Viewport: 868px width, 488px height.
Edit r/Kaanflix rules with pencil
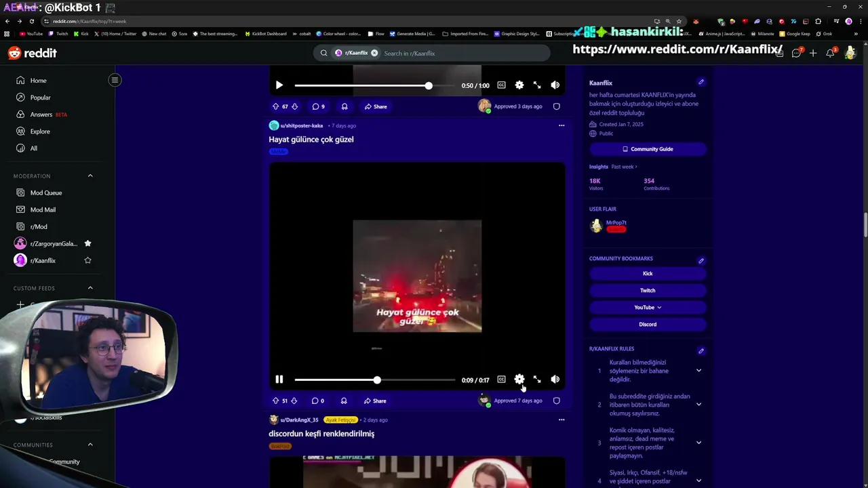[x=701, y=350]
